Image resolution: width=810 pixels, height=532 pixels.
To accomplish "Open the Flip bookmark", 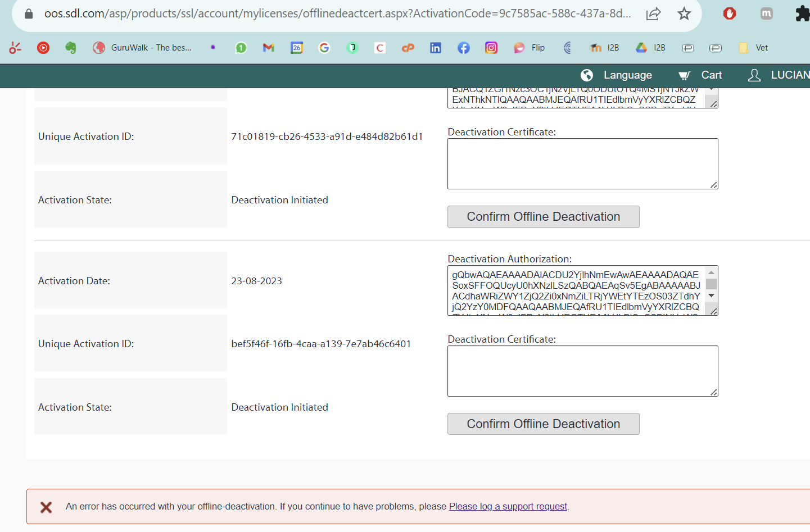I will (x=529, y=48).
